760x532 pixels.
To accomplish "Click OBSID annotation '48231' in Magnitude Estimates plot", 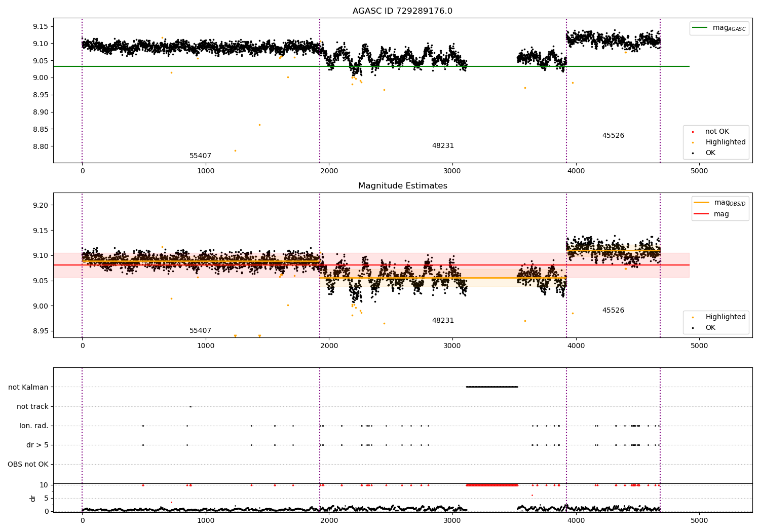I will pos(443,321).
